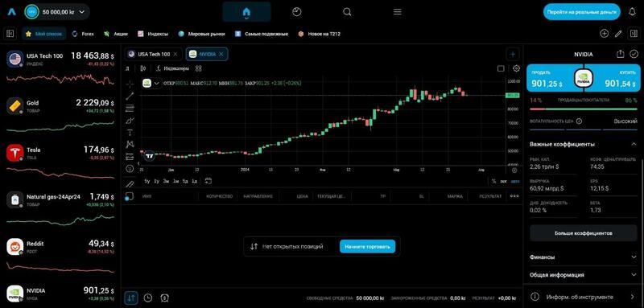The height and width of the screenshot is (308, 644).
Task: Open the notifications bell
Action: [x=632, y=12]
